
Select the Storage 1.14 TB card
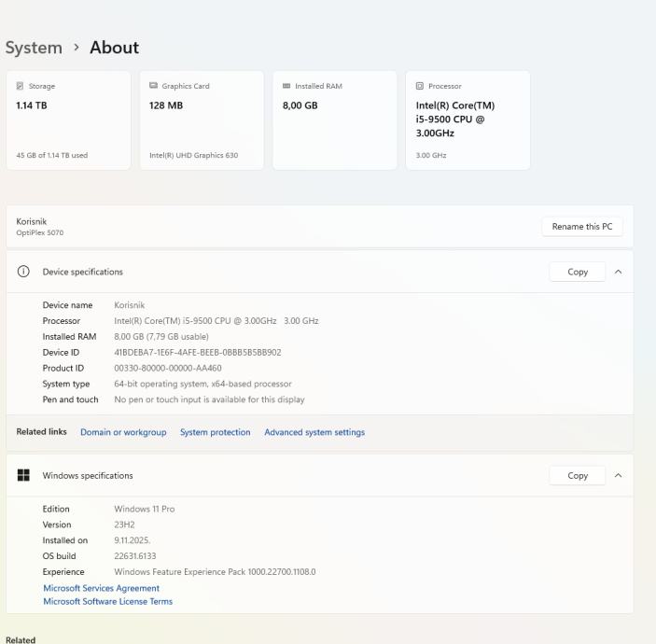point(68,120)
